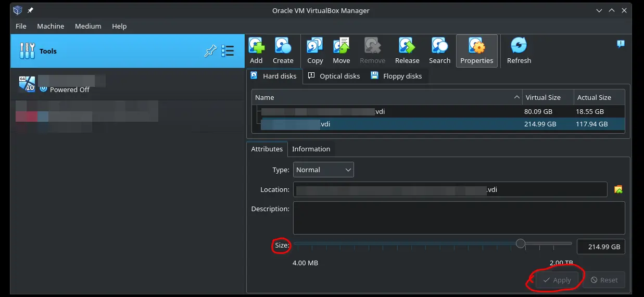The height and width of the screenshot is (297, 644).
Task: Click the Description text field
Action: 459,218
